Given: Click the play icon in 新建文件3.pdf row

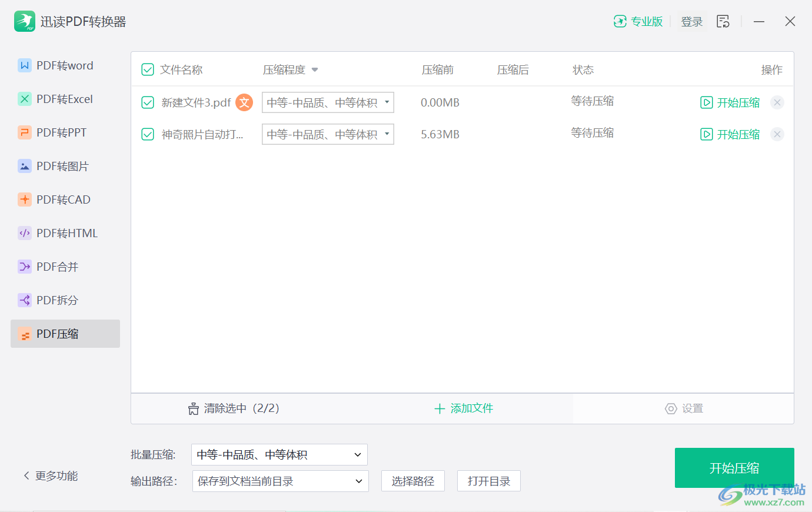Looking at the screenshot, I should point(707,102).
